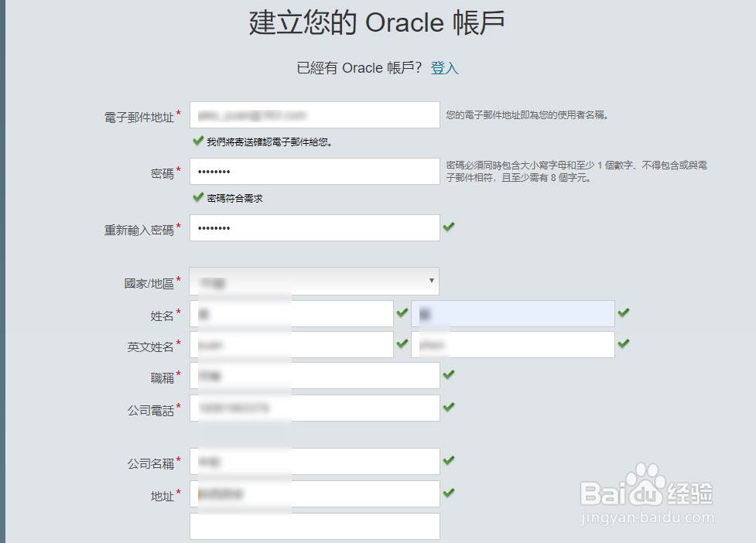Select the text 您的電子郵件地址即為您的使用者名稱

tap(526, 114)
